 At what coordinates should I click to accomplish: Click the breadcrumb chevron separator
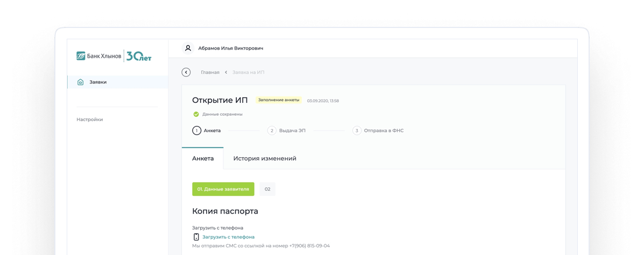tap(226, 72)
